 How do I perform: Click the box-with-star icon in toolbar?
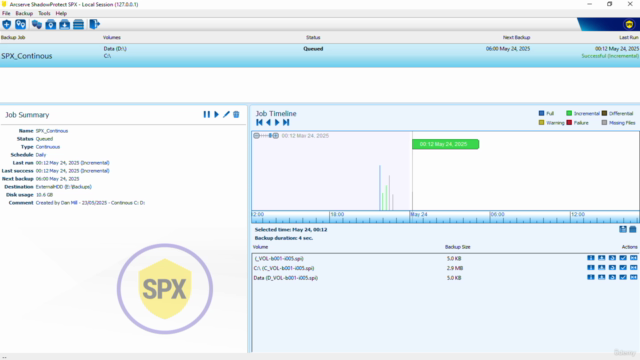[x=64, y=24]
